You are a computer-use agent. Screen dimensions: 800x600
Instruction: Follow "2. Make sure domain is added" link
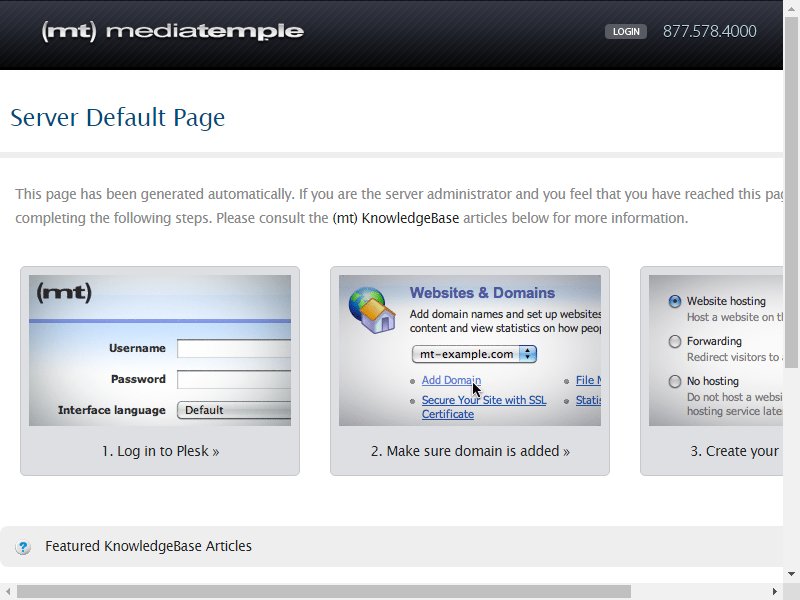(x=470, y=451)
